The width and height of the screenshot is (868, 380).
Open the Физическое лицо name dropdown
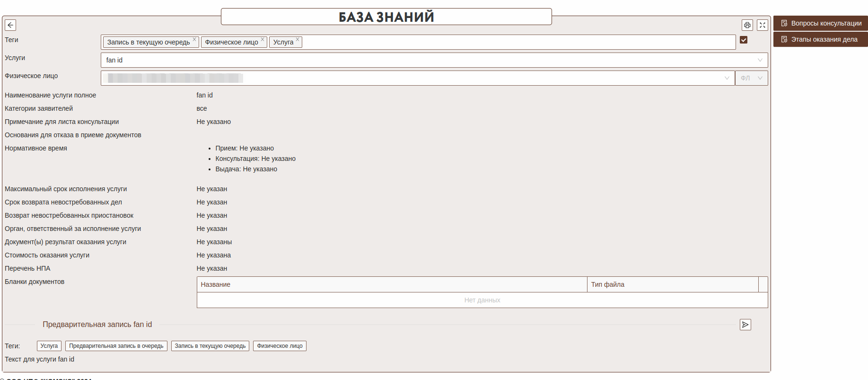coord(727,78)
